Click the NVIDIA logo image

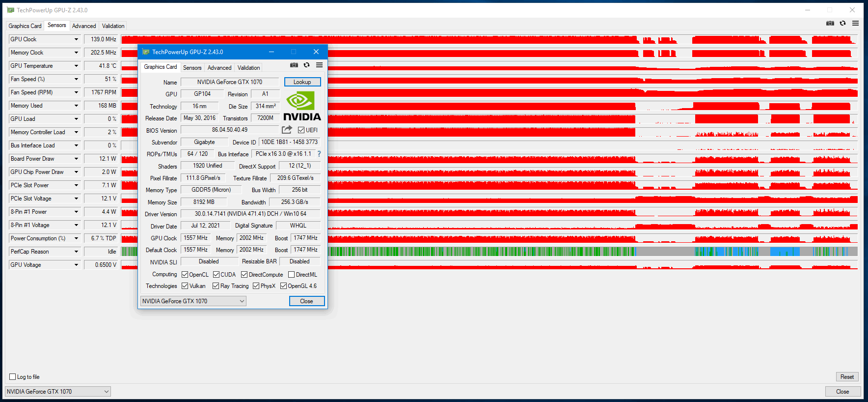(x=302, y=106)
